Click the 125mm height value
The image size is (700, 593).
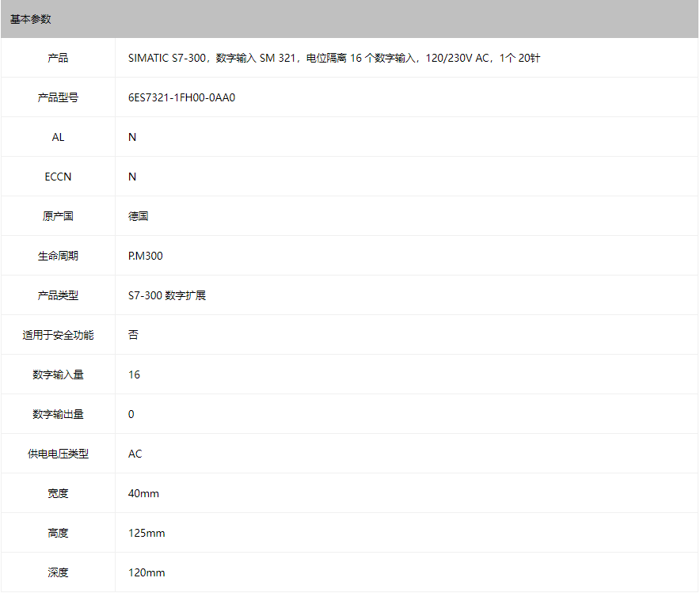[146, 533]
